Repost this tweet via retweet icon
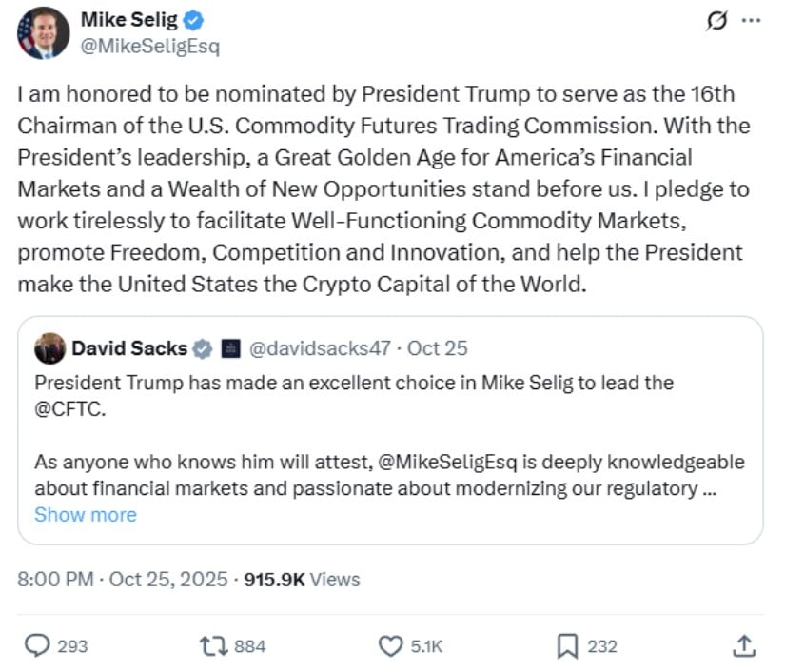785x672 pixels. coord(211,646)
